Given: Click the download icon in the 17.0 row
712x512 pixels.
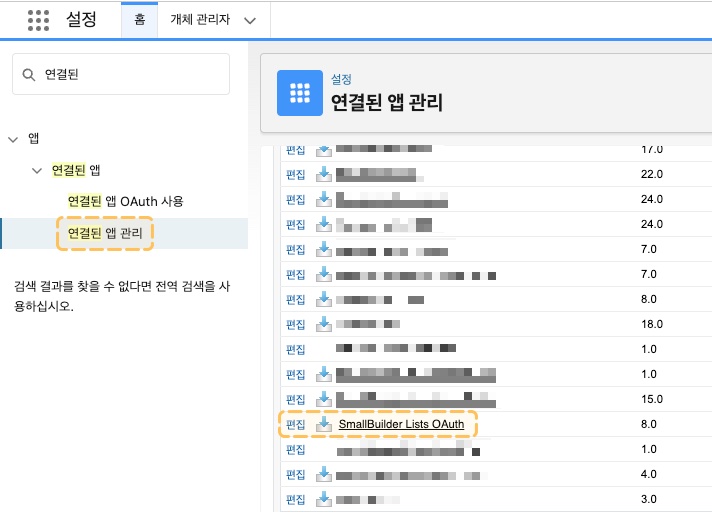Looking at the screenshot, I should coord(324,150).
